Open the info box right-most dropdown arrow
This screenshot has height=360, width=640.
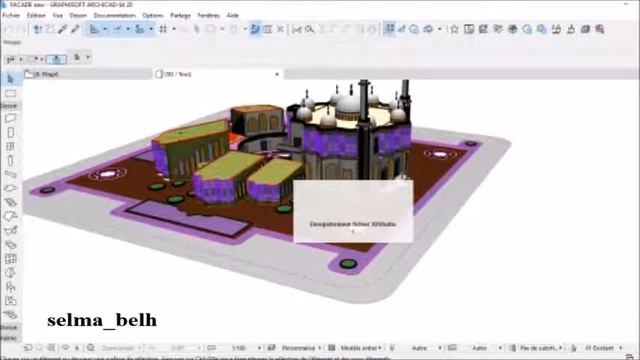[x=88, y=57]
